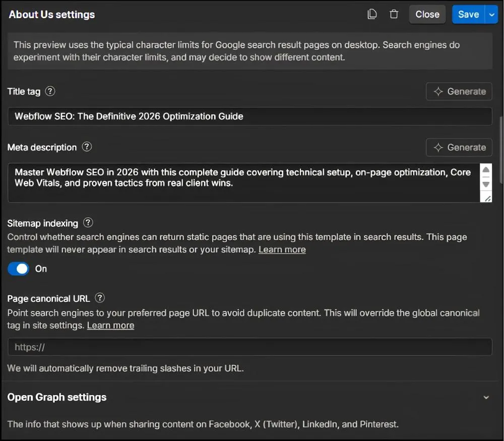
Task: Turn off the Sitemap indexing toggle
Action: click(18, 269)
